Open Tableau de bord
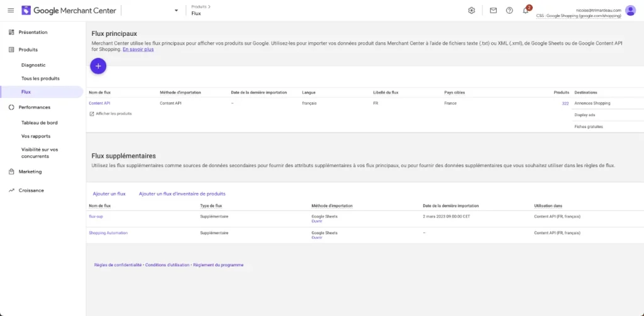Image resolution: width=644 pixels, height=316 pixels. (x=40, y=123)
